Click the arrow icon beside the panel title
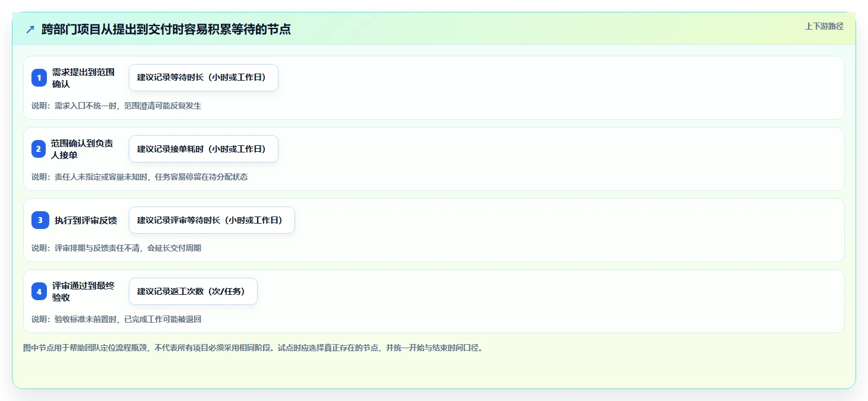Screen dimensions: 868x401 [30, 30]
